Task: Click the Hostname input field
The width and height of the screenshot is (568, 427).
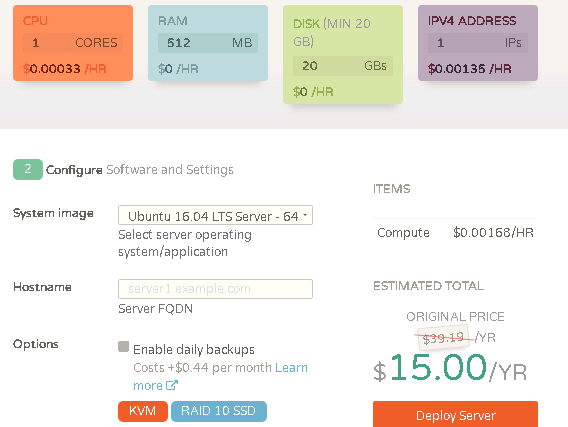Action: [215, 289]
